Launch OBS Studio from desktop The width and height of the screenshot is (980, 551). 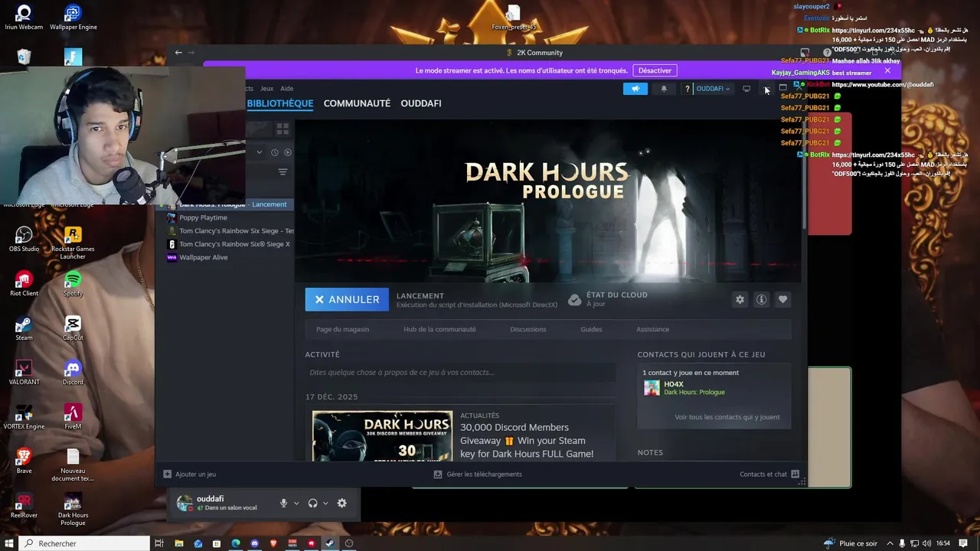tap(24, 240)
